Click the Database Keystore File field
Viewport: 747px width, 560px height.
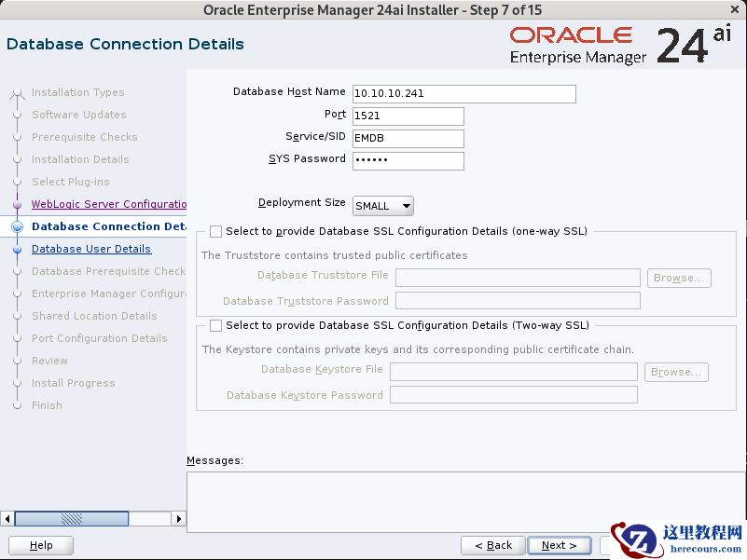514,372
